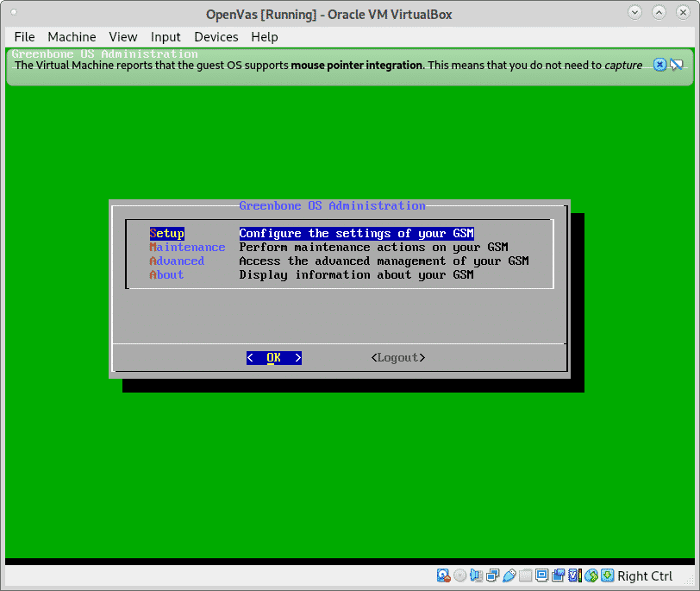
Task: Open the hard disk activity indicator
Action: point(443,575)
